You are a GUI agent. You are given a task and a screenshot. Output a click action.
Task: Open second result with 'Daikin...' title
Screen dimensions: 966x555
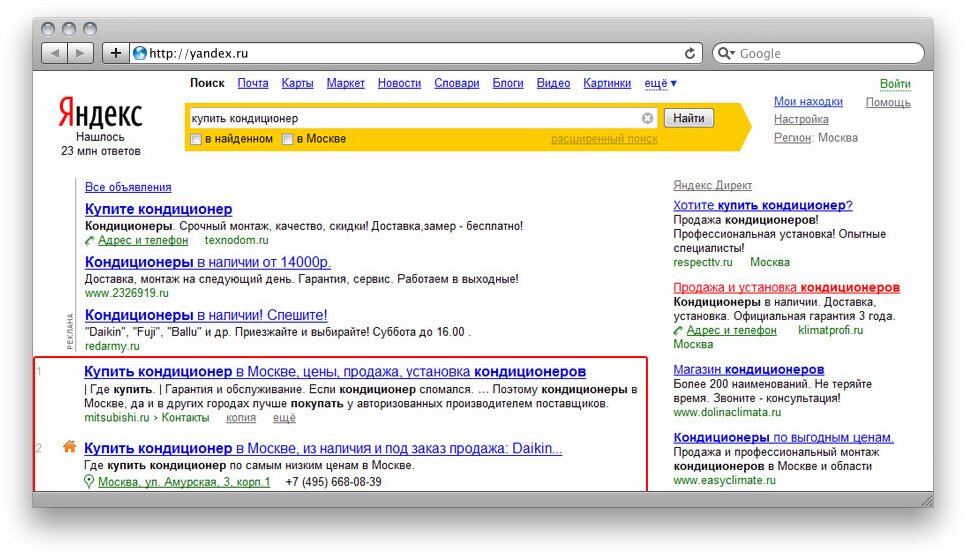click(x=323, y=448)
